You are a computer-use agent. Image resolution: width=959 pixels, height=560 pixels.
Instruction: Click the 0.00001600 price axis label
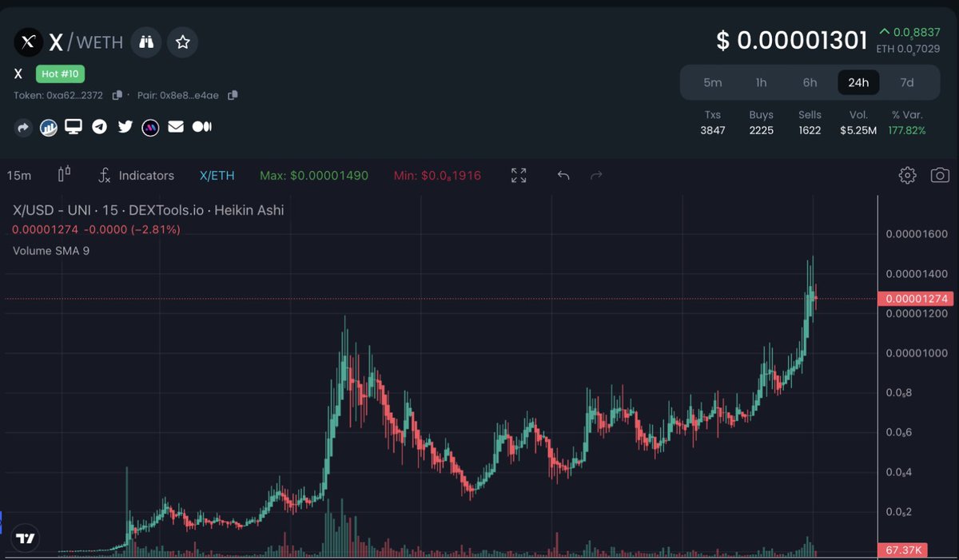[x=917, y=234]
